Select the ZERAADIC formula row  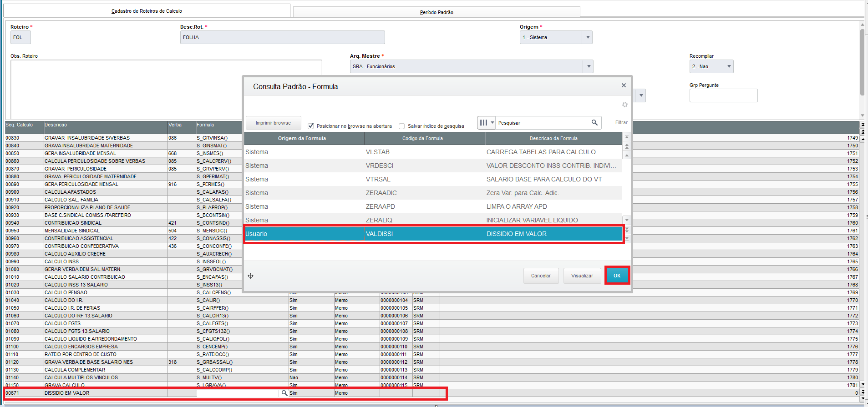click(x=433, y=193)
